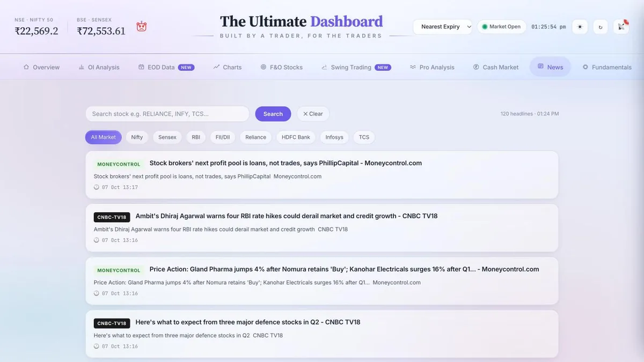This screenshot has height=362, width=644.
Task: Click the Market Open status pill
Action: [x=502, y=27]
